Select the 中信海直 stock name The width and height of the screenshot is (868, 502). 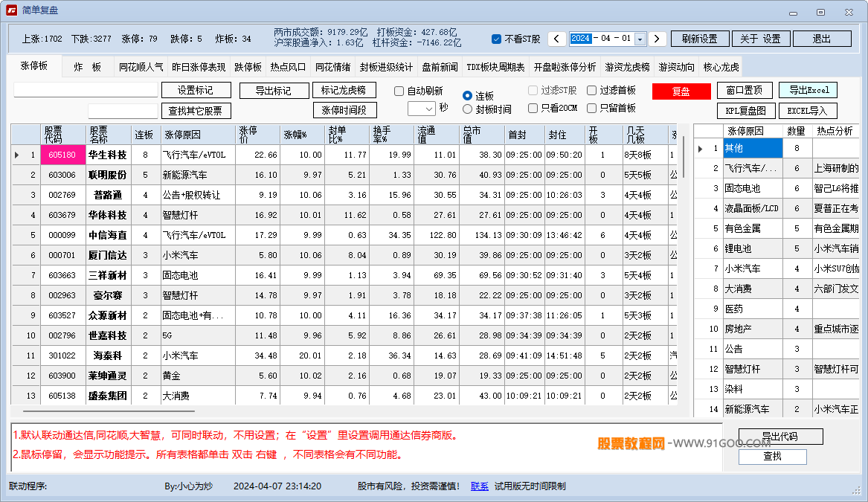pos(107,235)
